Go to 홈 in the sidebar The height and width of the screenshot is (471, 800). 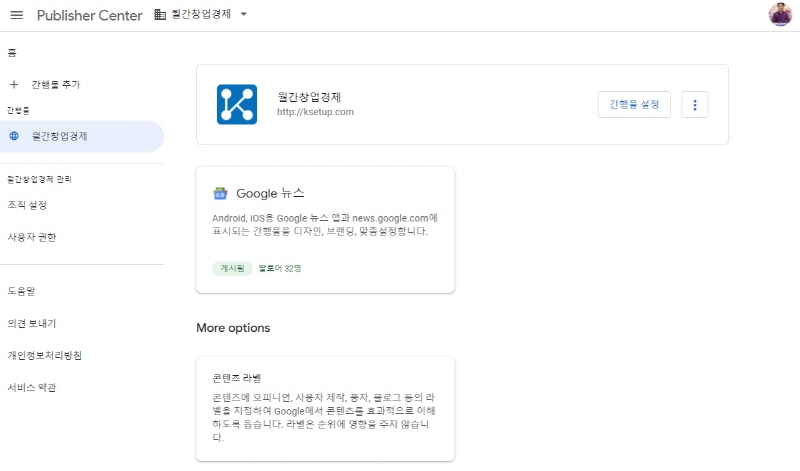12,53
